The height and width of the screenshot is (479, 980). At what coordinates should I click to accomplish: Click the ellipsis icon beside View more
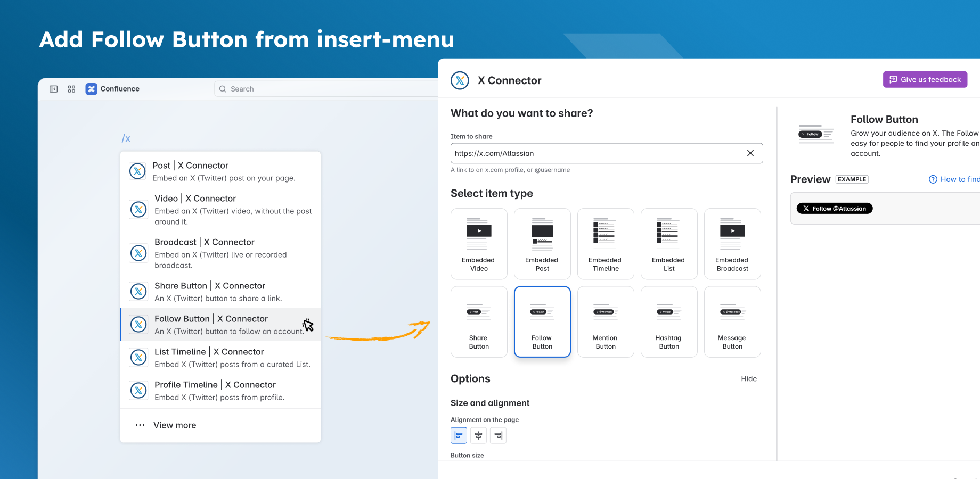click(x=140, y=425)
